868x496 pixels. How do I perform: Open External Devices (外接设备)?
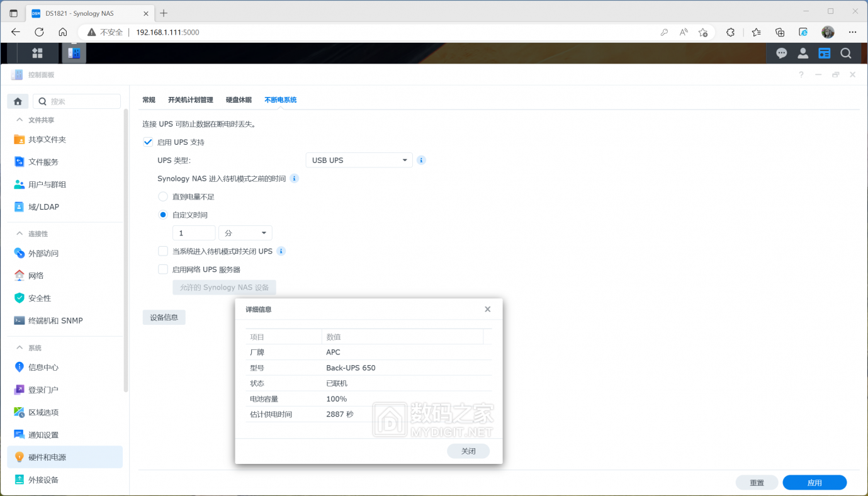(x=65, y=480)
